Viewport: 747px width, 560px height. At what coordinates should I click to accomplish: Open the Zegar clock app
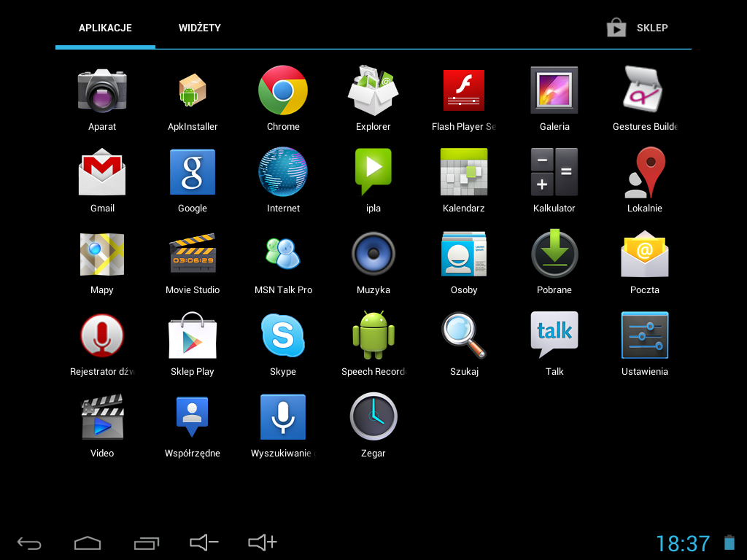(373, 416)
